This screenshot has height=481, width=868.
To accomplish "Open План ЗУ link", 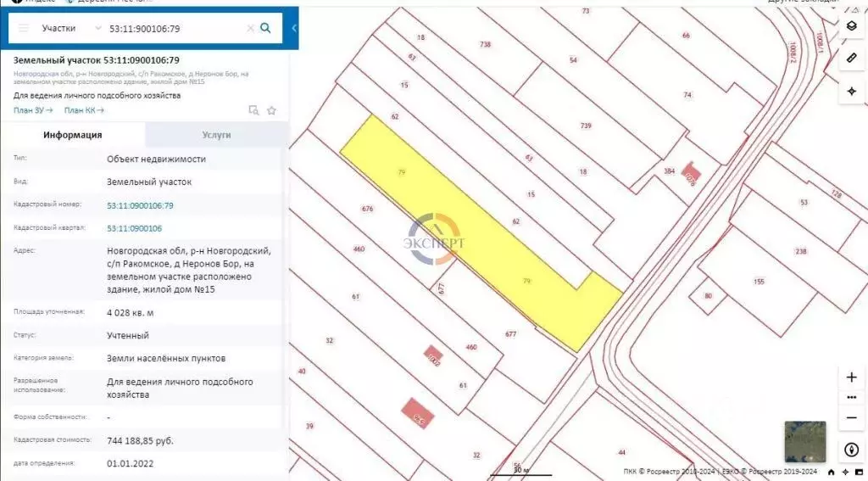I will [33, 110].
